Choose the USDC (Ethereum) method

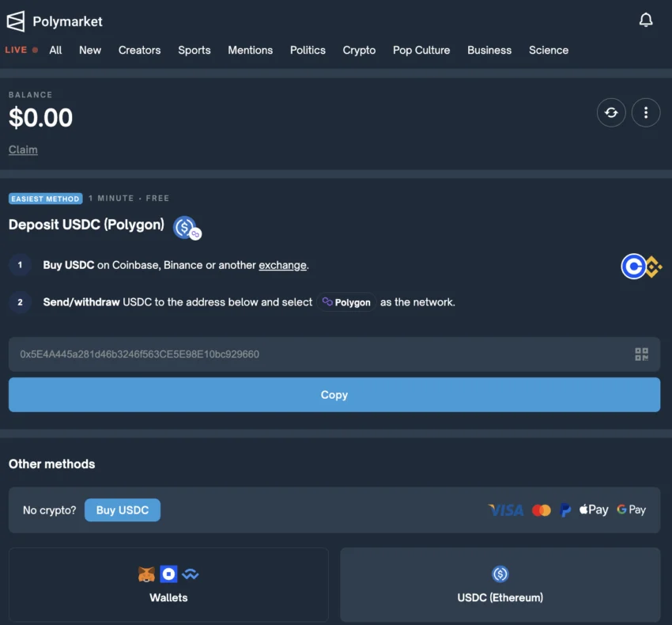pos(500,584)
